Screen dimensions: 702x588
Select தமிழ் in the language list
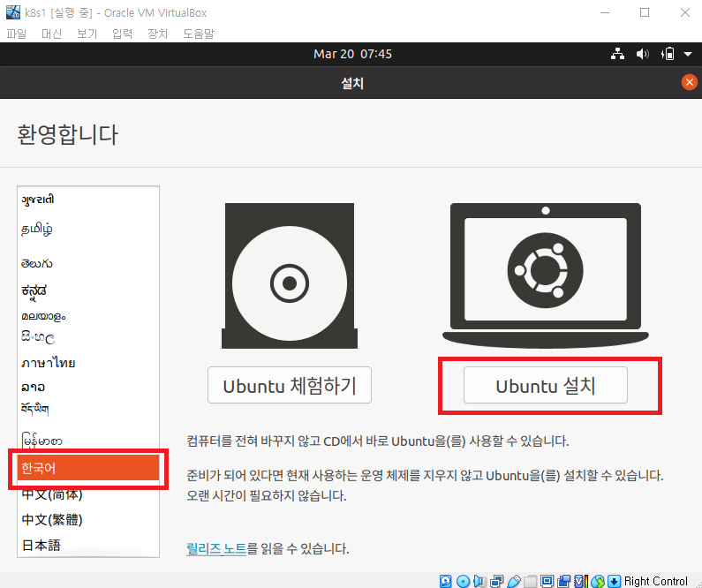click(88, 230)
